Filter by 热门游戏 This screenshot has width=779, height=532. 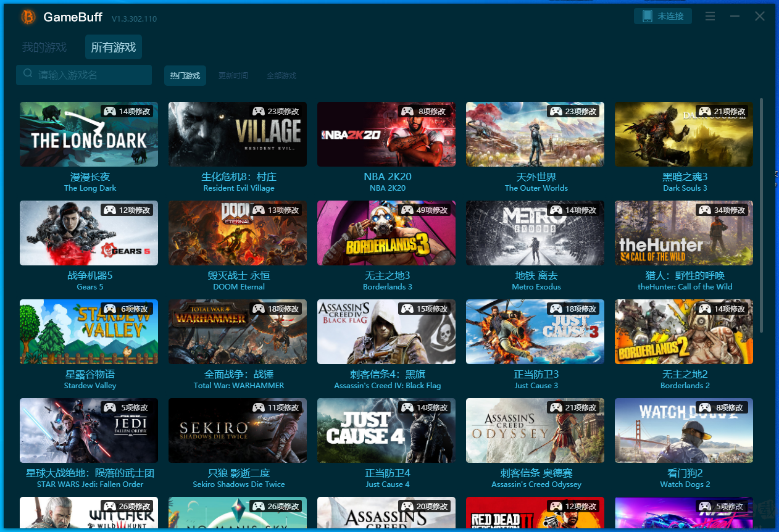[x=185, y=76]
